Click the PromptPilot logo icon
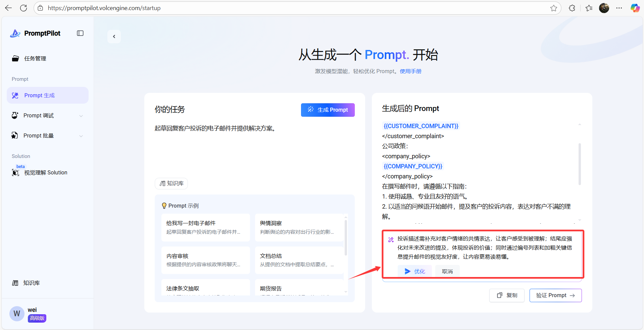644x330 pixels. tap(15, 33)
